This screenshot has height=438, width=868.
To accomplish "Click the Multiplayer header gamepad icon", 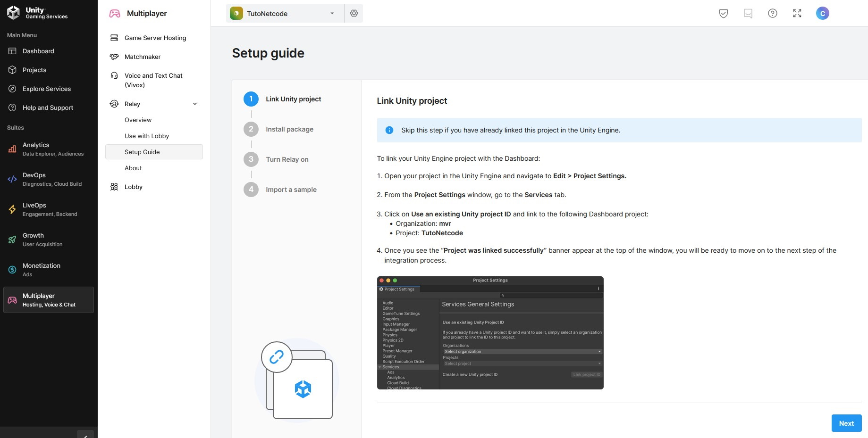I will pyautogui.click(x=114, y=13).
